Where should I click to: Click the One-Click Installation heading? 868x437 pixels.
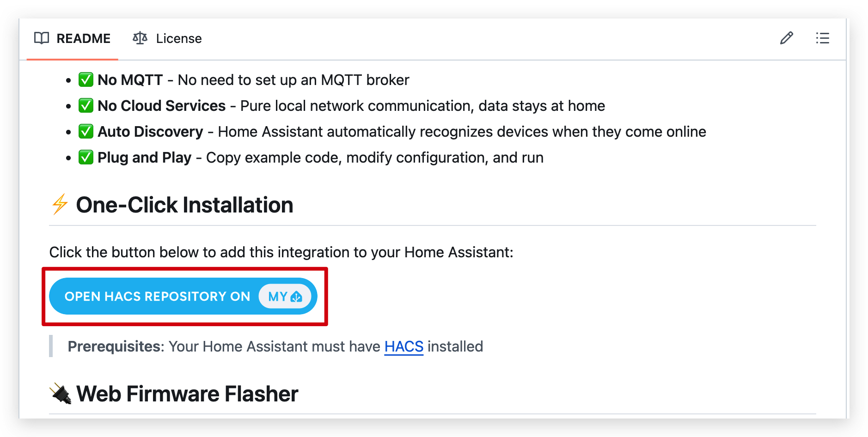click(184, 205)
